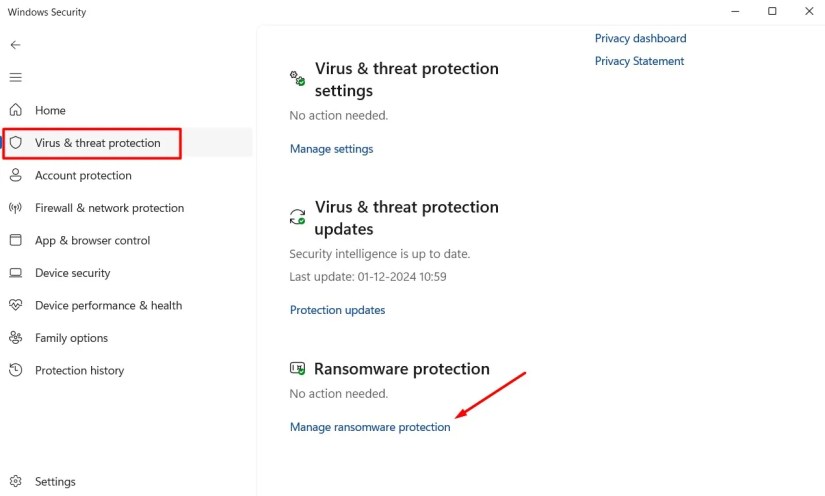Image resolution: width=825 pixels, height=496 pixels.
Task: Click the Manage settings link
Action: click(331, 149)
